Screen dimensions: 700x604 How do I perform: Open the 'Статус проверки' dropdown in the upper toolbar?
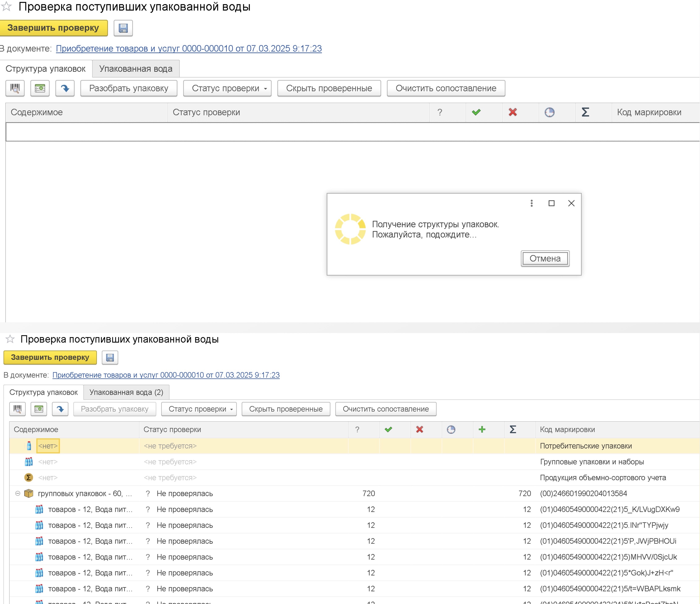227,89
